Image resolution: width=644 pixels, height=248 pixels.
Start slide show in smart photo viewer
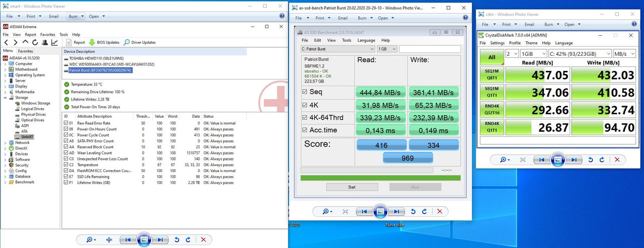(x=144, y=240)
